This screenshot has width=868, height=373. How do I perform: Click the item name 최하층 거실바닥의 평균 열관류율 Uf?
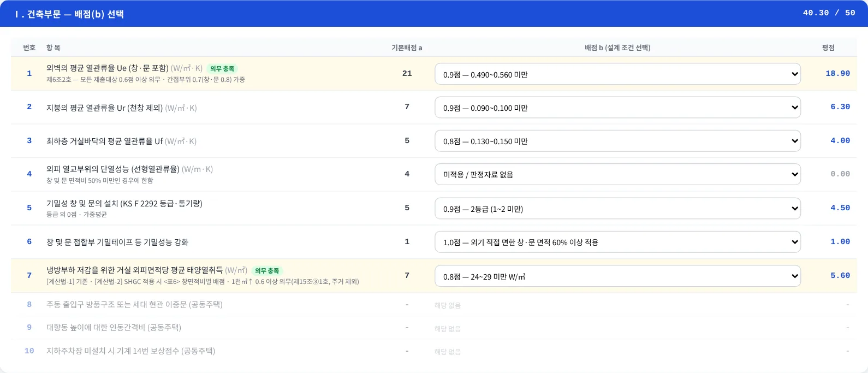click(105, 141)
